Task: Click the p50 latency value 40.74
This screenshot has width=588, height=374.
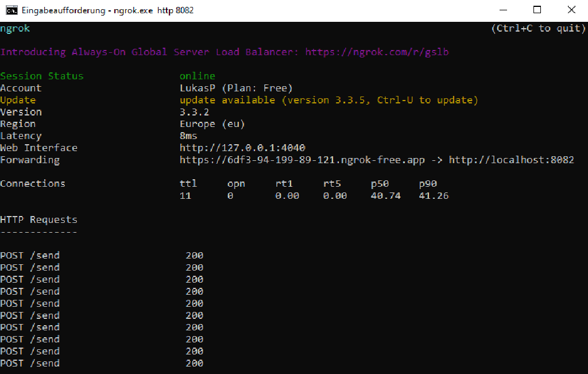Action: point(385,195)
